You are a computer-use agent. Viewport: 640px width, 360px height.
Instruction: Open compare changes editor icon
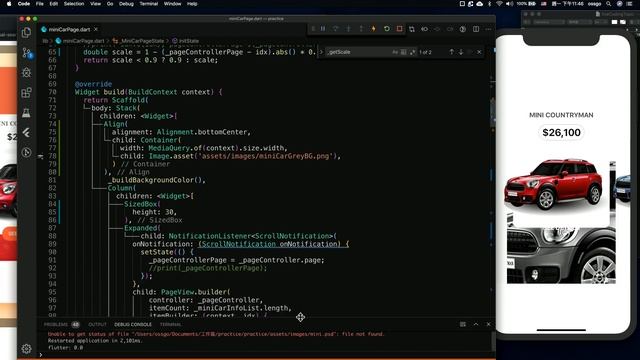tap(412, 29)
